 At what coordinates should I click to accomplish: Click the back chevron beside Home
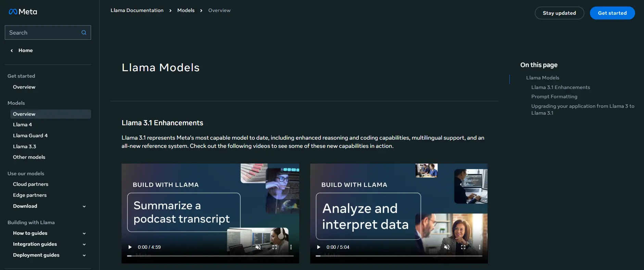[12, 50]
